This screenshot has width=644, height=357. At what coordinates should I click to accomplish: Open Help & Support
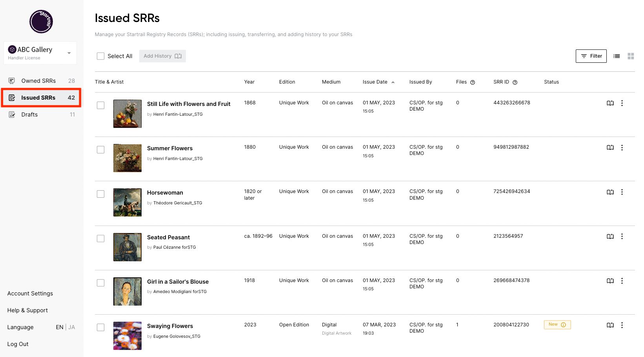tap(27, 310)
